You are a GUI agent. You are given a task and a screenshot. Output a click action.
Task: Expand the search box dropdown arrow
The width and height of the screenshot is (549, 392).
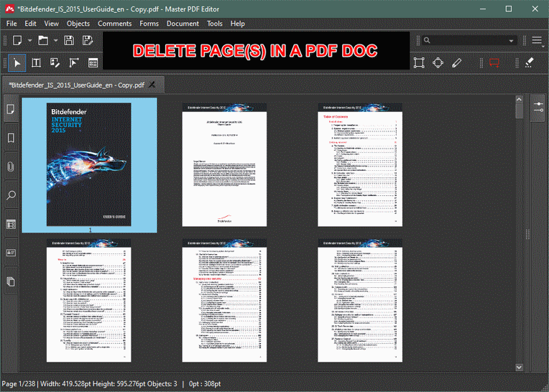tap(511, 41)
